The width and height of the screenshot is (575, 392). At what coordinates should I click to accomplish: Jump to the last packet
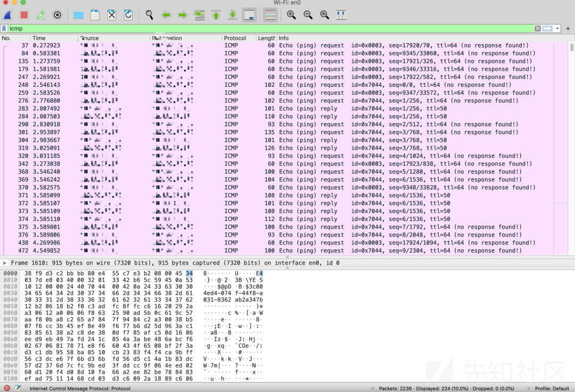click(x=233, y=15)
